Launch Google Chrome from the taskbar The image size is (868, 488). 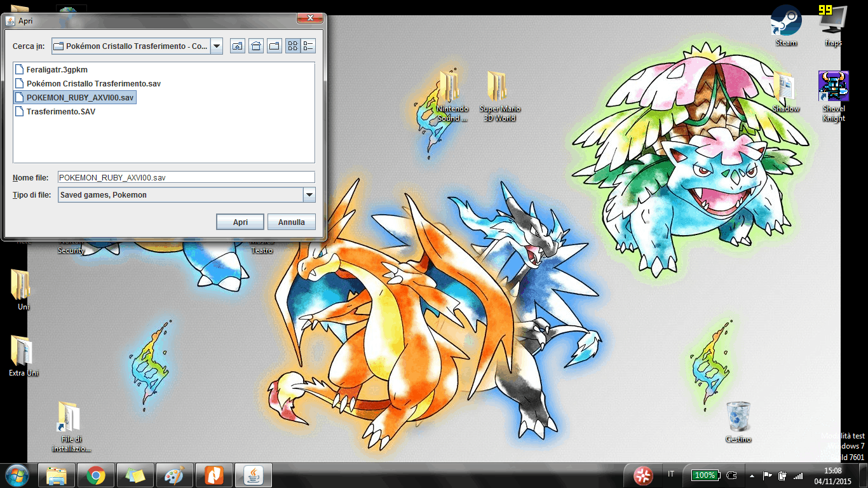(97, 475)
